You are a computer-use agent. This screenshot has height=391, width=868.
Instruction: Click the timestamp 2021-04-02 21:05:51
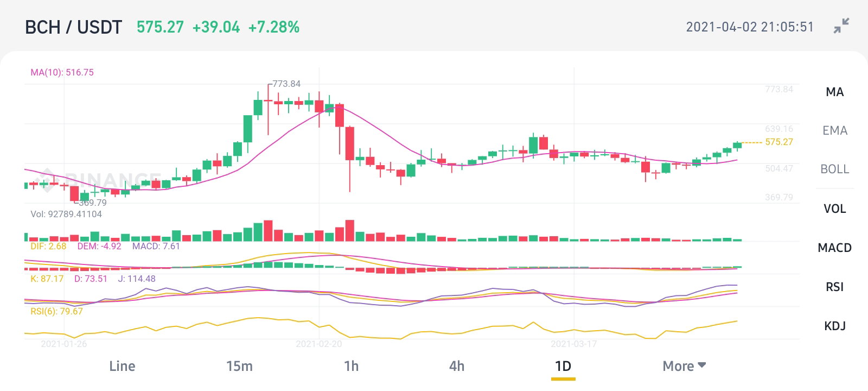tap(750, 27)
